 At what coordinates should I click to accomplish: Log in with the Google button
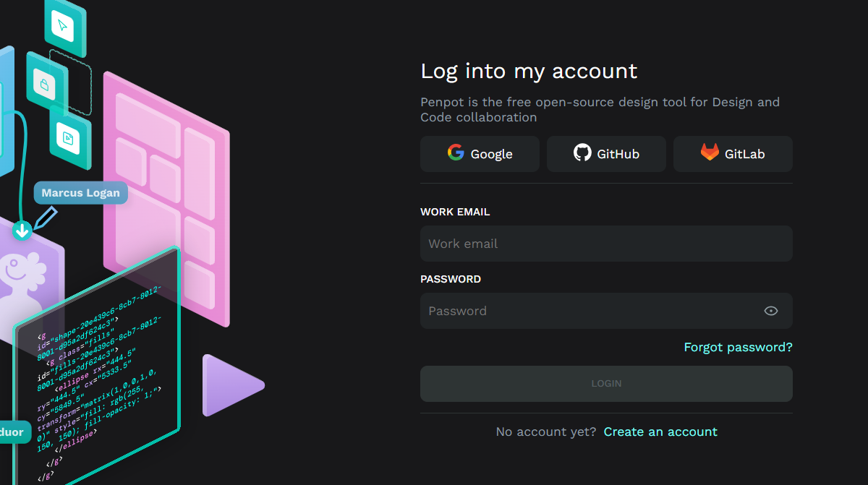[480, 154]
